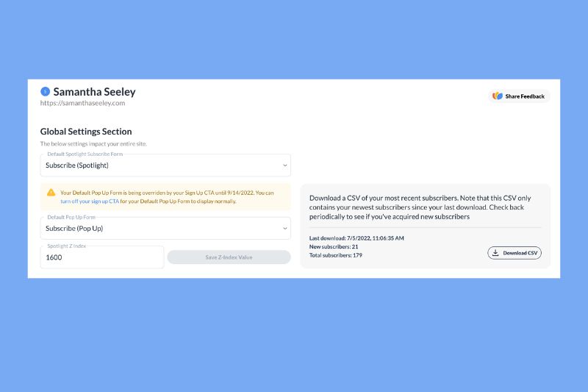
Task: Open the Share Feedback button
Action: [519, 96]
